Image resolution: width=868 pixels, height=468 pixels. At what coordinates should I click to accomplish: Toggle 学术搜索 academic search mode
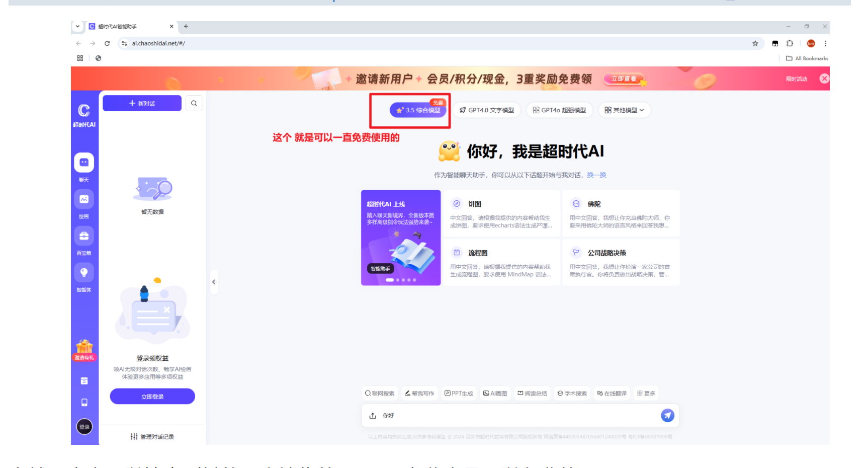[572, 393]
